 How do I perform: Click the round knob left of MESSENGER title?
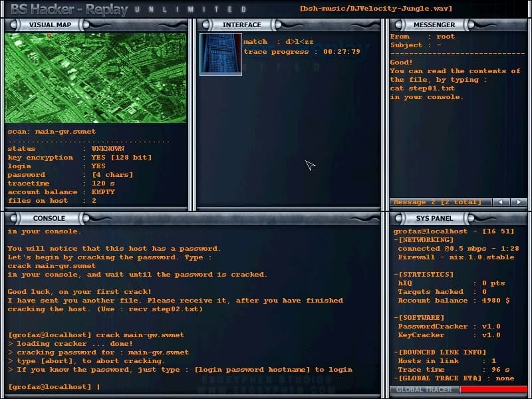click(398, 25)
